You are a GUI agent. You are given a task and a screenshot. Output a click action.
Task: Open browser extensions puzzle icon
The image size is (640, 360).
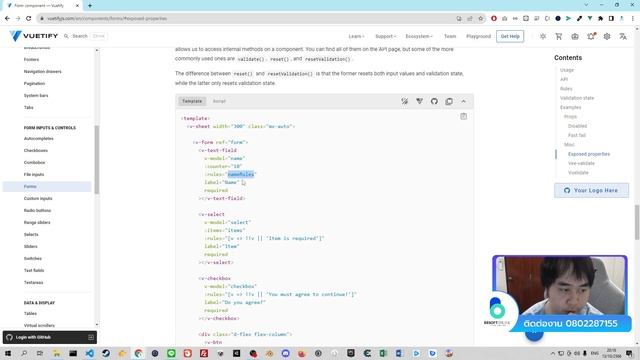(600, 18)
